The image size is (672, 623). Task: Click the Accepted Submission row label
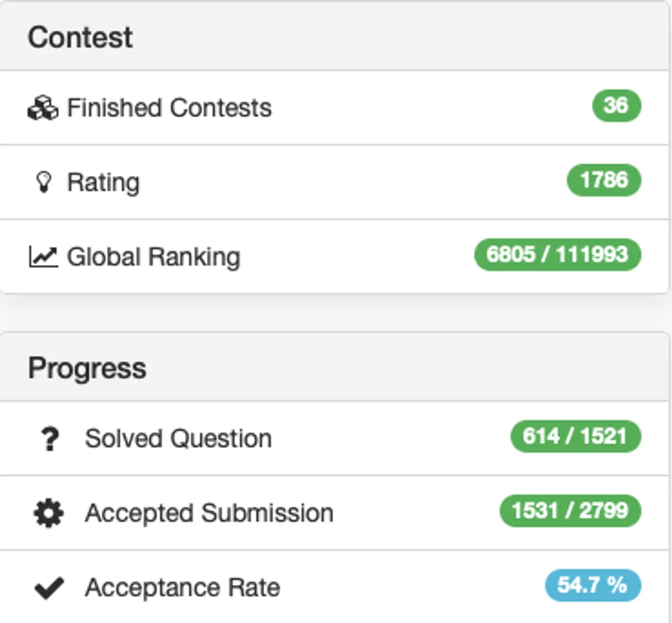pos(209,513)
